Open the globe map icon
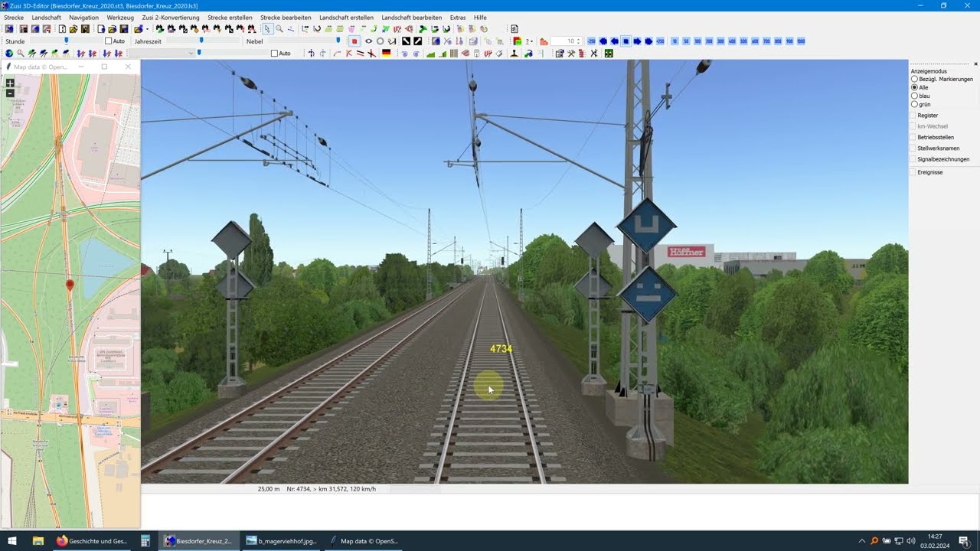The image size is (980, 551). point(9,54)
